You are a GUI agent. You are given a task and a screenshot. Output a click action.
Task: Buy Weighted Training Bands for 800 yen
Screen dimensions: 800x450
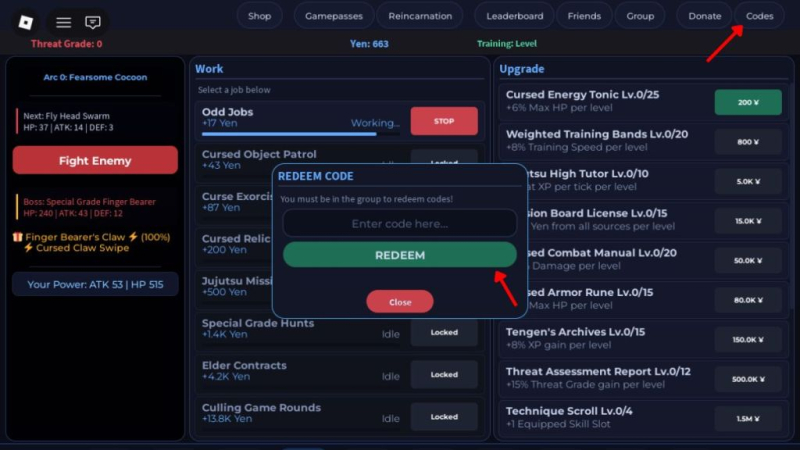point(748,142)
